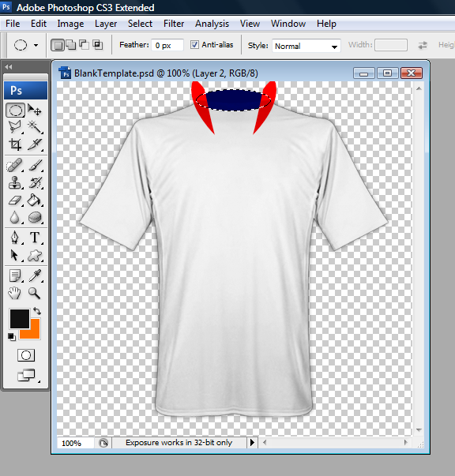Select the Custom Shape tool
Viewport: 455px width, 476px height.
(x=35, y=255)
